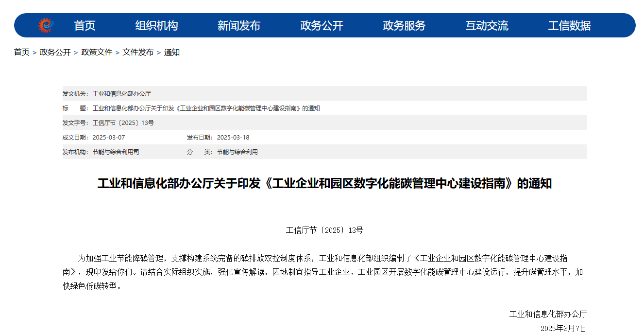This screenshot has width=644, height=334.
Task: Click the MIIT logo in navigation bar
Action: pyautogui.click(x=46, y=25)
